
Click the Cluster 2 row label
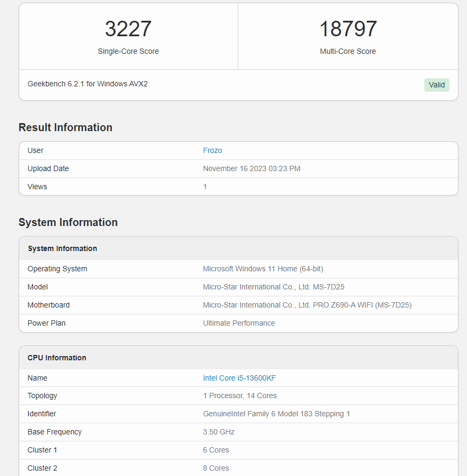[42, 468]
